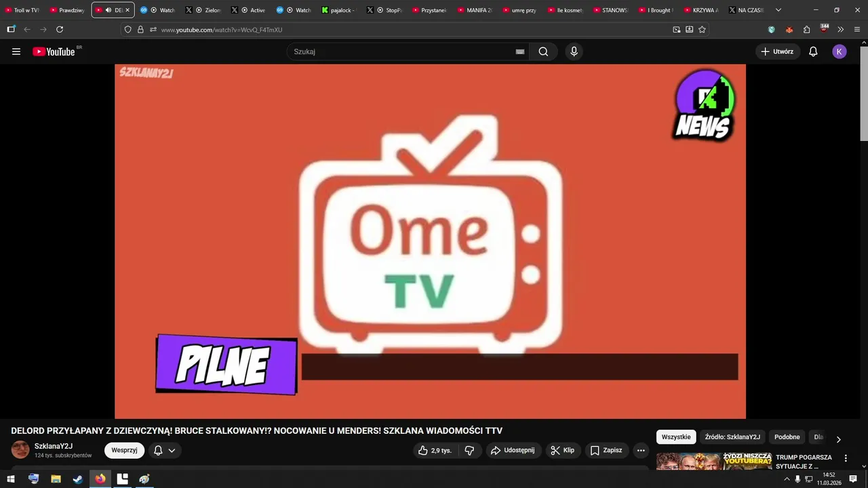Viewport: 868px width, 488px height.
Task: Open more actions ellipsis under video
Action: point(641,450)
